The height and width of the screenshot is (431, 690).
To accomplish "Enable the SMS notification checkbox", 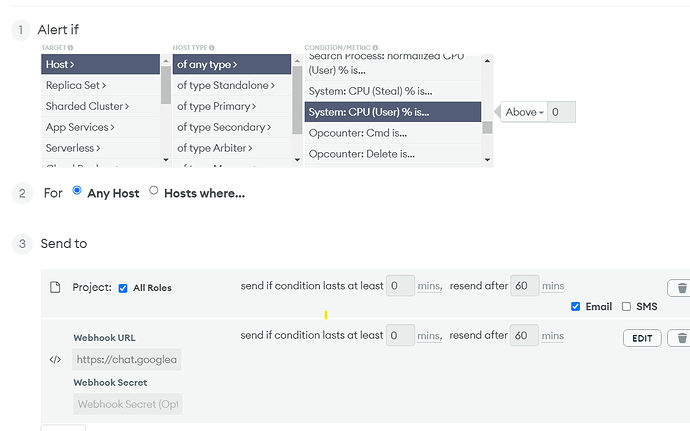I will tap(626, 307).
